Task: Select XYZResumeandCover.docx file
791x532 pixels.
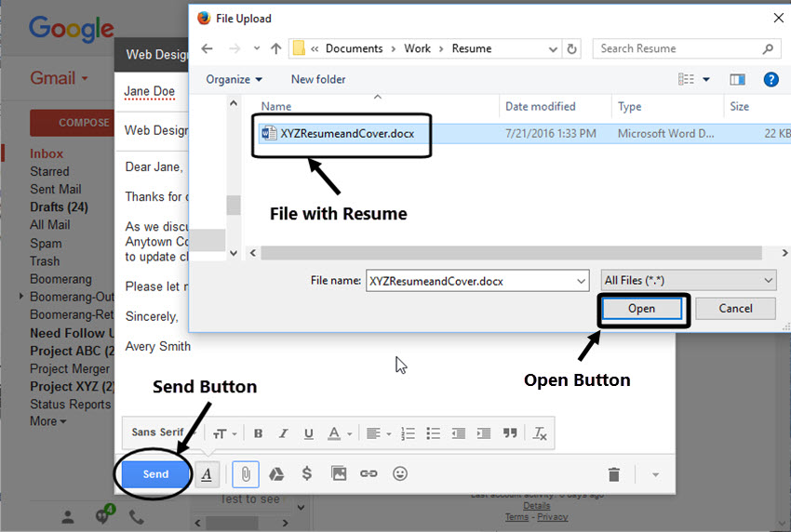Action: (x=347, y=134)
